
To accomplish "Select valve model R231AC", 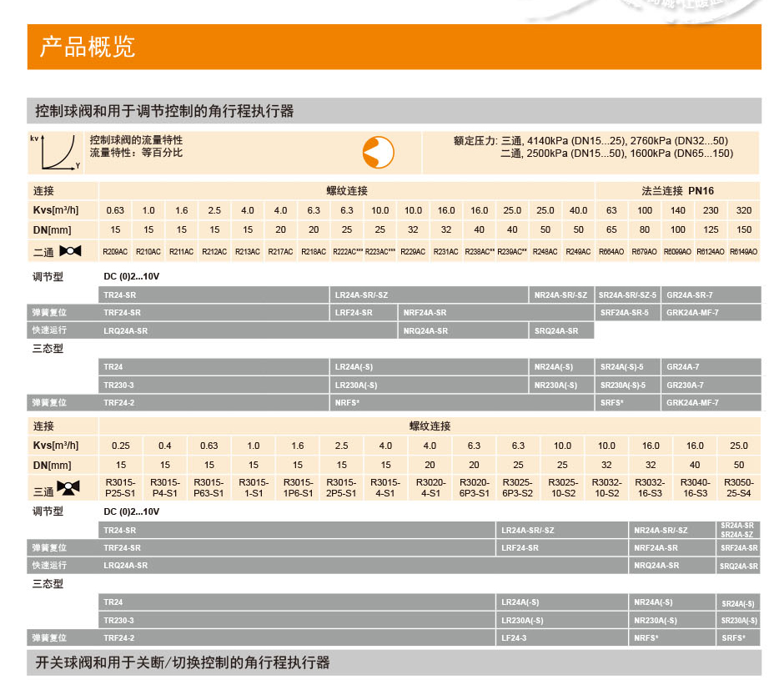I will 446,252.
